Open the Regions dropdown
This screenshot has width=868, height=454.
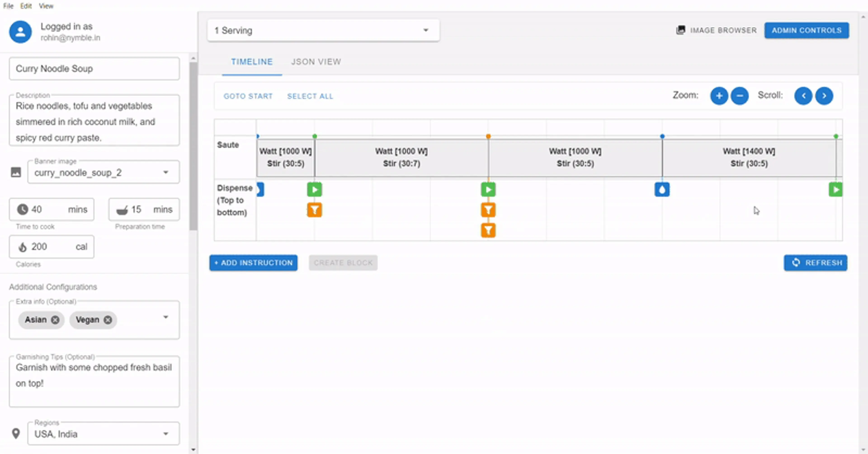click(x=165, y=433)
